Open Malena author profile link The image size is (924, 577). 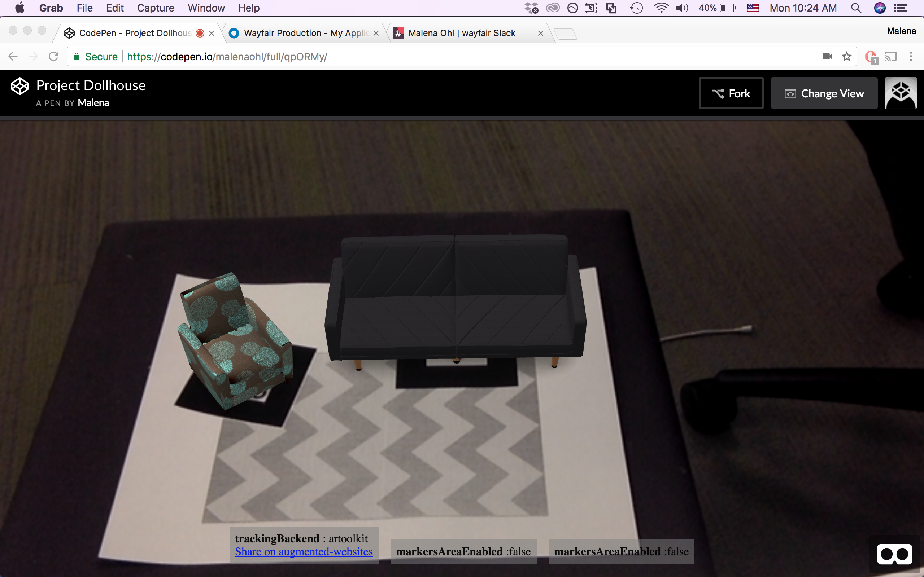tap(93, 103)
